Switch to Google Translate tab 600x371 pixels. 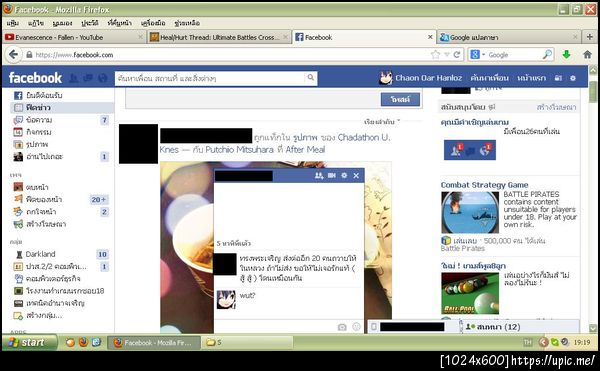click(508, 37)
